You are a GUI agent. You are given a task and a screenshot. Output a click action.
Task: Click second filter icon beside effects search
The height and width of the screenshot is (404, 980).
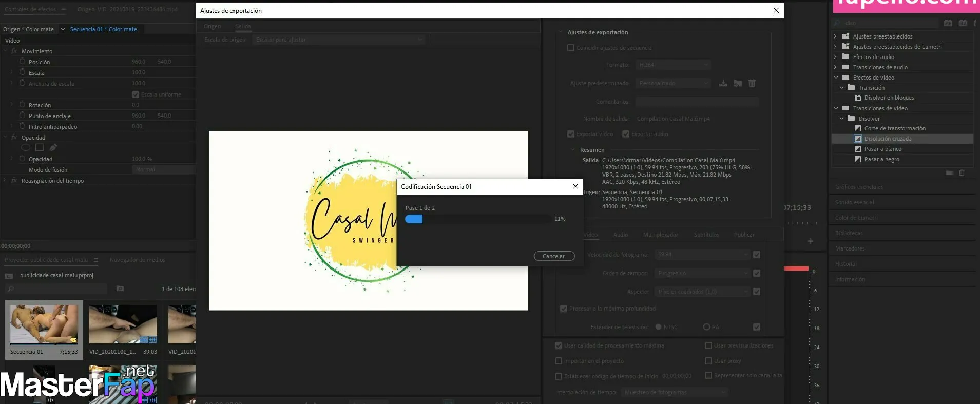point(963,23)
